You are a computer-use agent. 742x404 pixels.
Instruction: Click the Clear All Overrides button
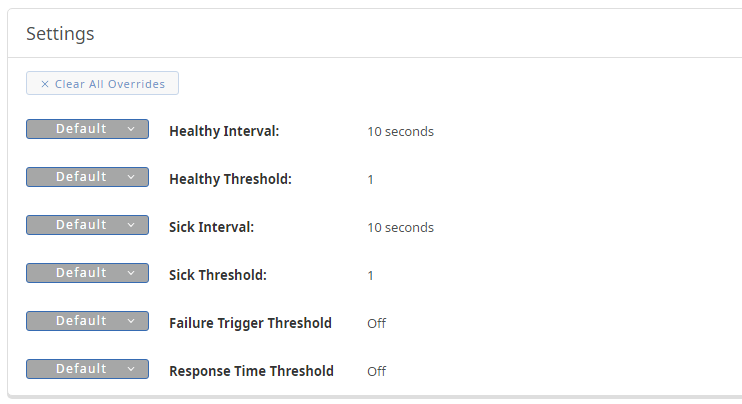pyautogui.click(x=102, y=84)
